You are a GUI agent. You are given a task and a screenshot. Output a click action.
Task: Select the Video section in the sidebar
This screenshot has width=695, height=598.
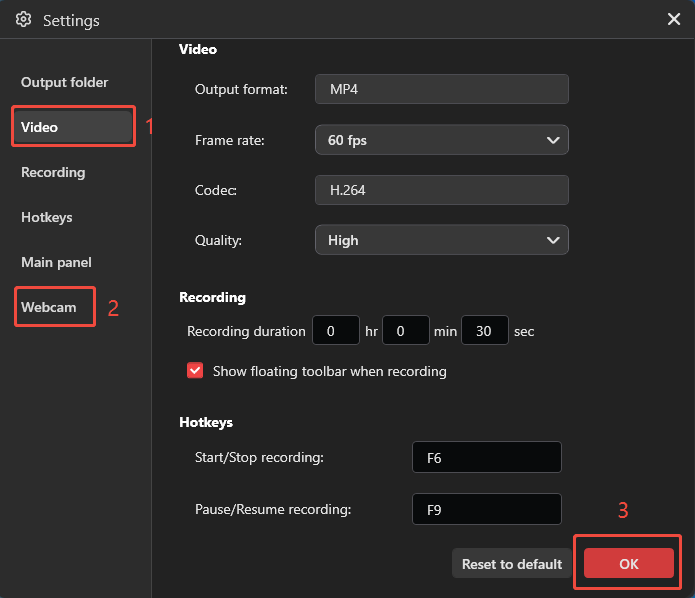(74, 127)
